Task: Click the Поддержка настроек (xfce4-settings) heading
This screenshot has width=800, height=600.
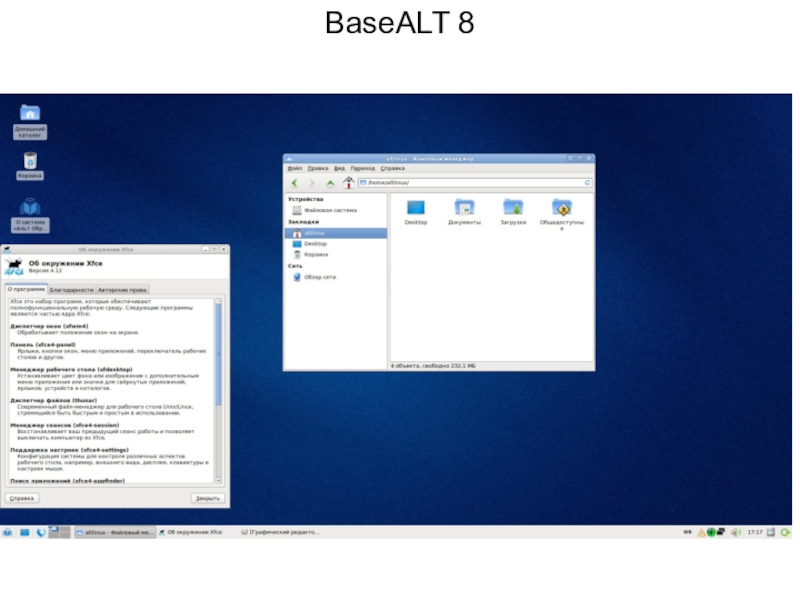Action: click(x=69, y=450)
